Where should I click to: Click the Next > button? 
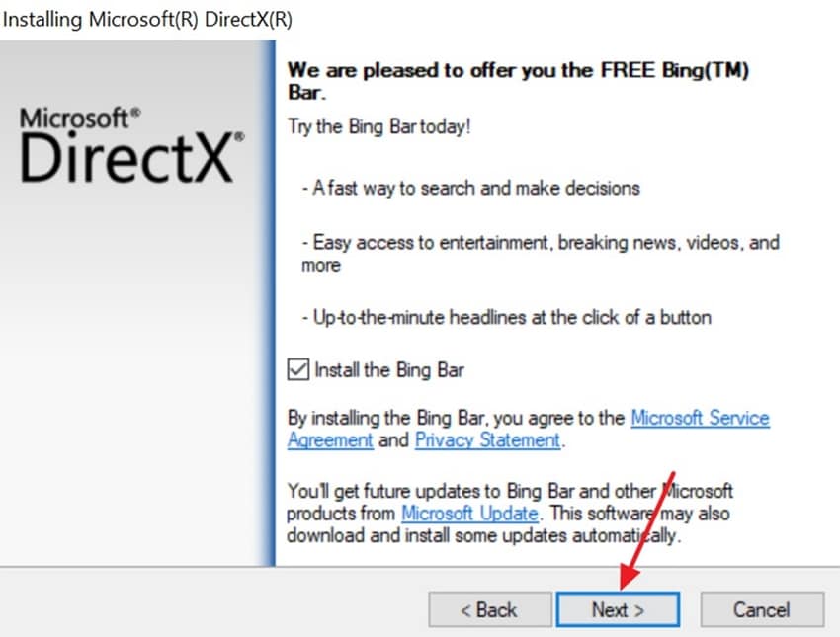(618, 609)
